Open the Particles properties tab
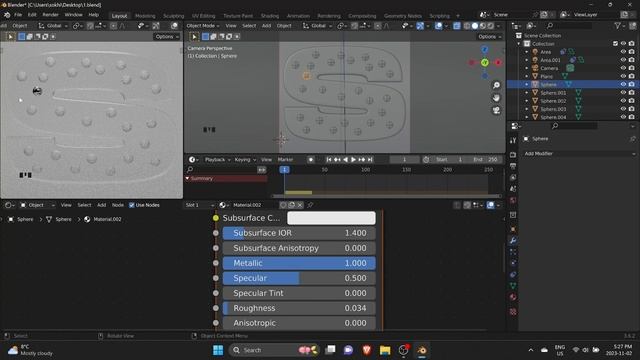The image size is (640, 360). [513, 252]
